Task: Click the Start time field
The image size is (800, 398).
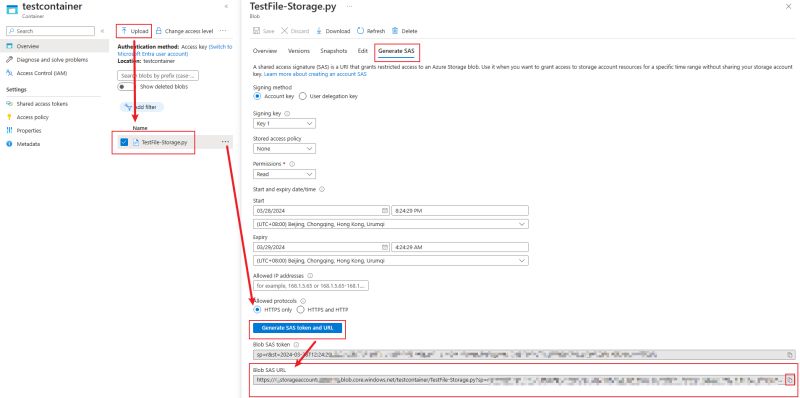Action: pyautogui.click(x=460, y=210)
